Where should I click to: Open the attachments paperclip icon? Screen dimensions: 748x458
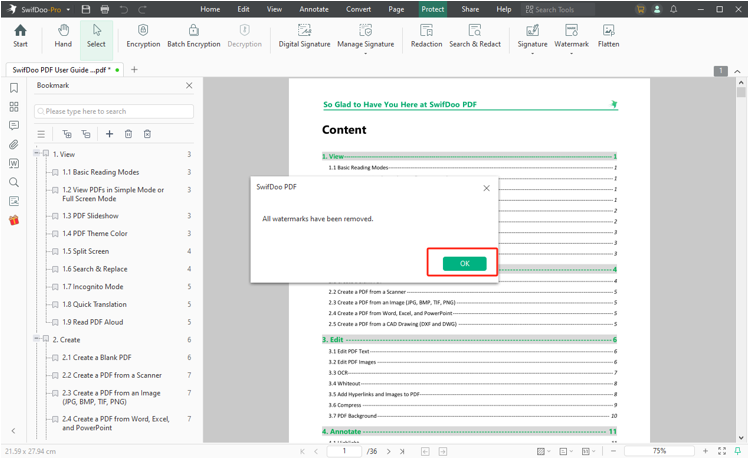pyautogui.click(x=14, y=144)
